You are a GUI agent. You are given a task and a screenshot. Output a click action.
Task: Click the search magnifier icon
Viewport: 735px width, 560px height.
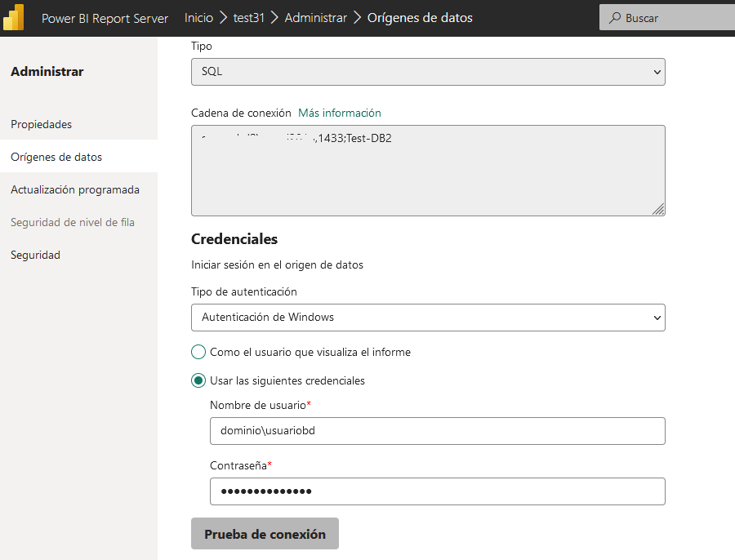[x=615, y=18]
